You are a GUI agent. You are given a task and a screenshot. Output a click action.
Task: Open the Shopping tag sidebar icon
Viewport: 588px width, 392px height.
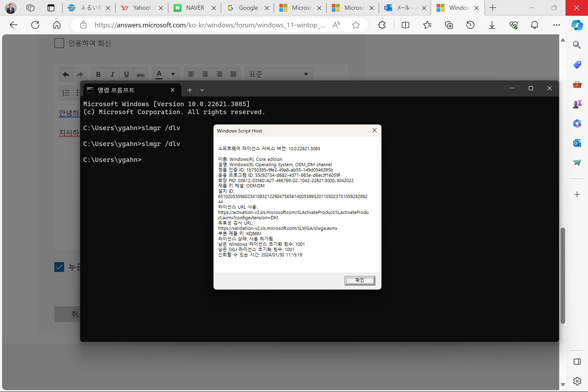(x=577, y=65)
